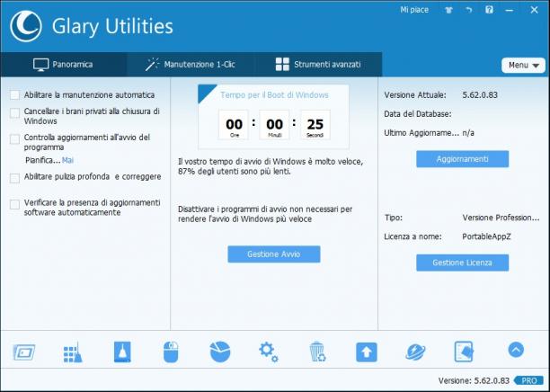Launch the registry cleaner grid-and-broom icon
This screenshot has width=550, height=392.
(x=73, y=352)
